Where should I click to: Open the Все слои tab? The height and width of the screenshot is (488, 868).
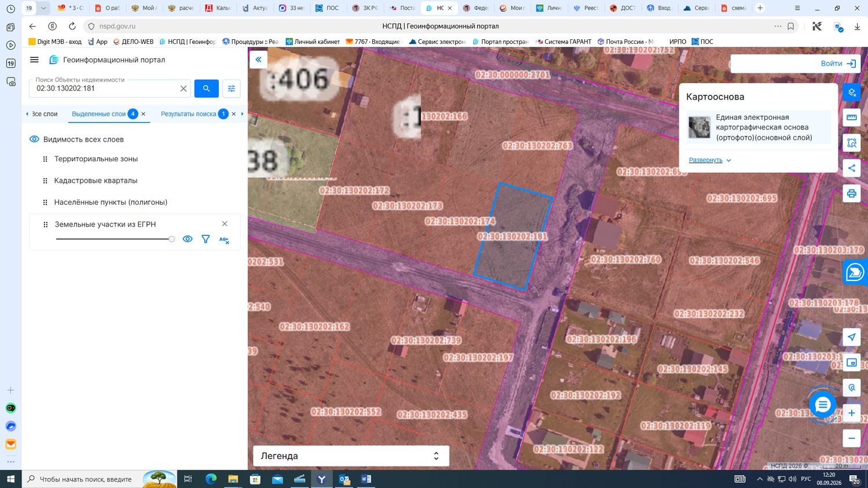(x=45, y=114)
